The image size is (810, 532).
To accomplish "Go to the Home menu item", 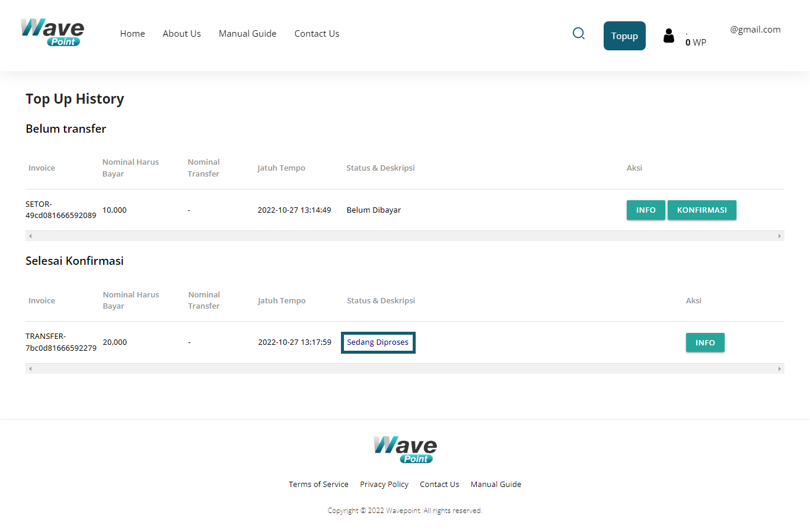I will point(132,34).
